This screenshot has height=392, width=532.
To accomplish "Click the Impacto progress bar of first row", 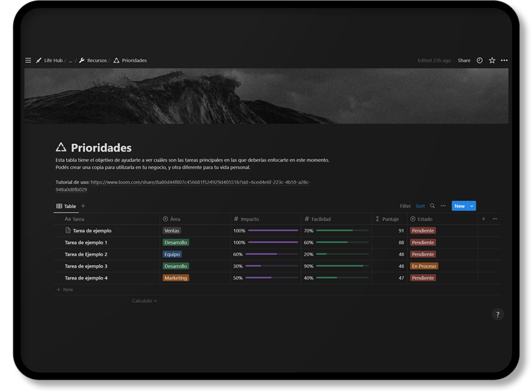I will point(272,231).
